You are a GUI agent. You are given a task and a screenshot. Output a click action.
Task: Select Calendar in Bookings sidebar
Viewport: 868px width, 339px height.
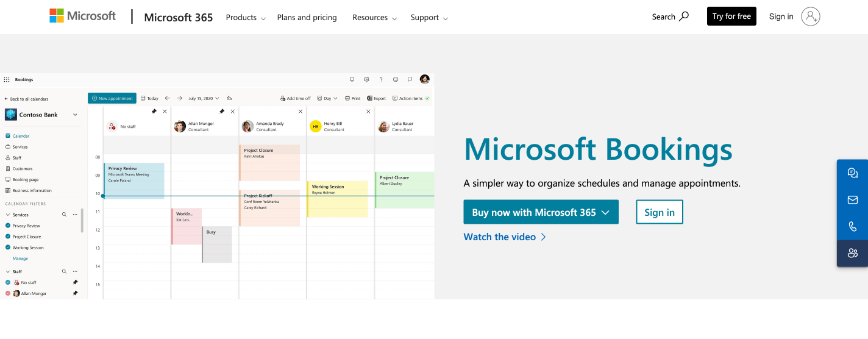point(17,136)
